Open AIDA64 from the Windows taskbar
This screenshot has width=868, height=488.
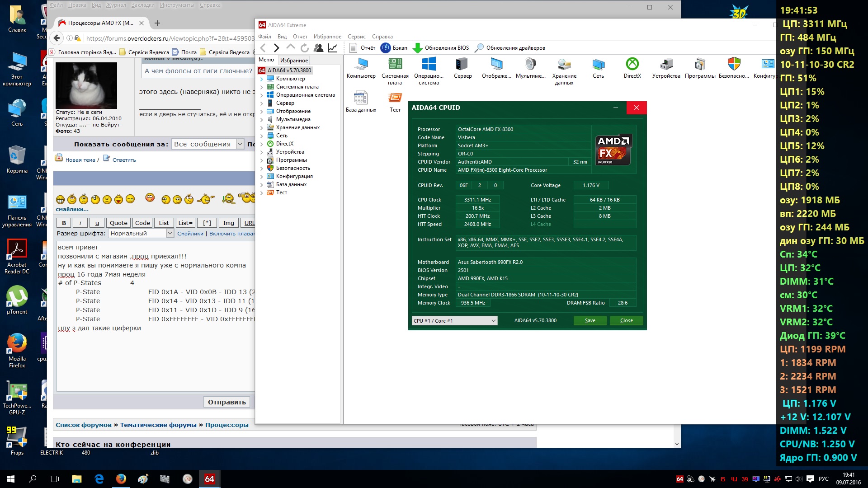(x=209, y=479)
